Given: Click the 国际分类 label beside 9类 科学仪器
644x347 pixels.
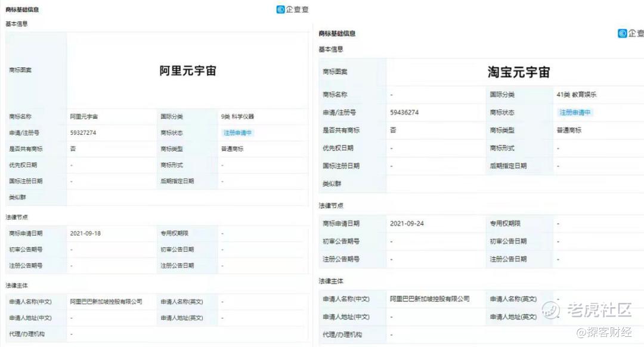Looking at the screenshot, I should [x=172, y=117].
